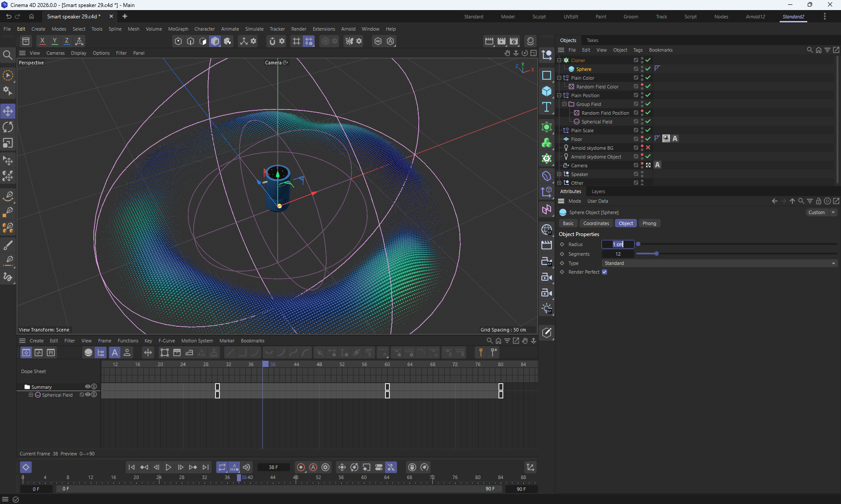Toggle Spherical Field visibility in Dope Sheet
The height and width of the screenshot is (504, 841).
(x=88, y=395)
